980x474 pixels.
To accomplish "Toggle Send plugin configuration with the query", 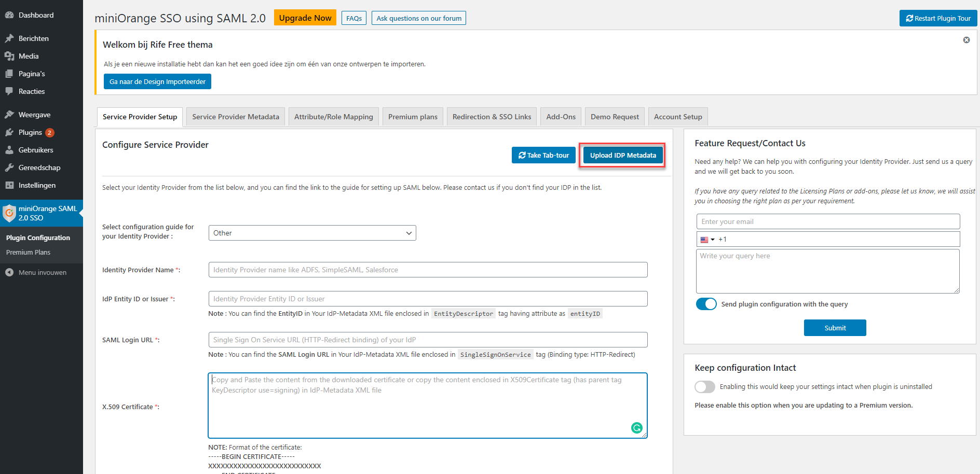I will 706,304.
